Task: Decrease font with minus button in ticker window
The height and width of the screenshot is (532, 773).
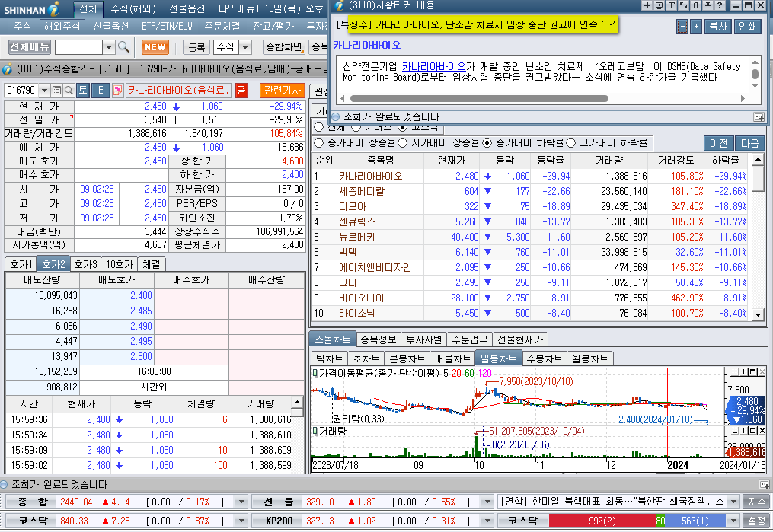Action: pos(682,27)
